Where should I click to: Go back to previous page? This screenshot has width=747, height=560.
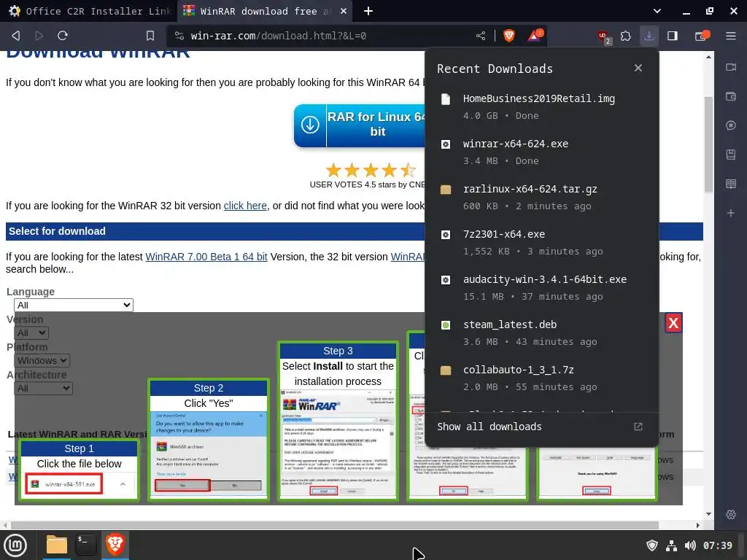(x=16, y=36)
